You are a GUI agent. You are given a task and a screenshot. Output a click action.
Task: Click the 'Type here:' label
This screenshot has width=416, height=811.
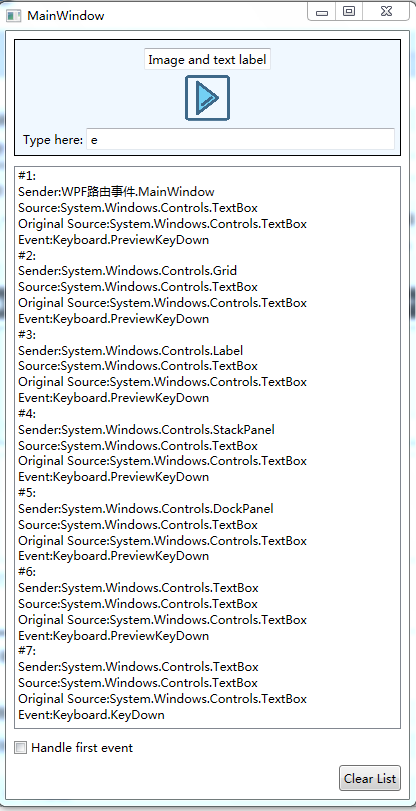click(x=53, y=140)
